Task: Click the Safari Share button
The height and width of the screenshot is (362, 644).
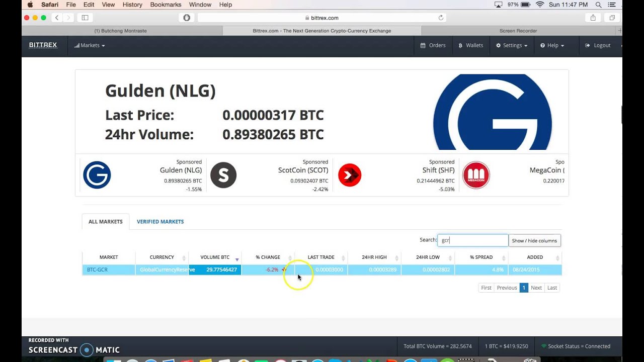Action: [593, 18]
